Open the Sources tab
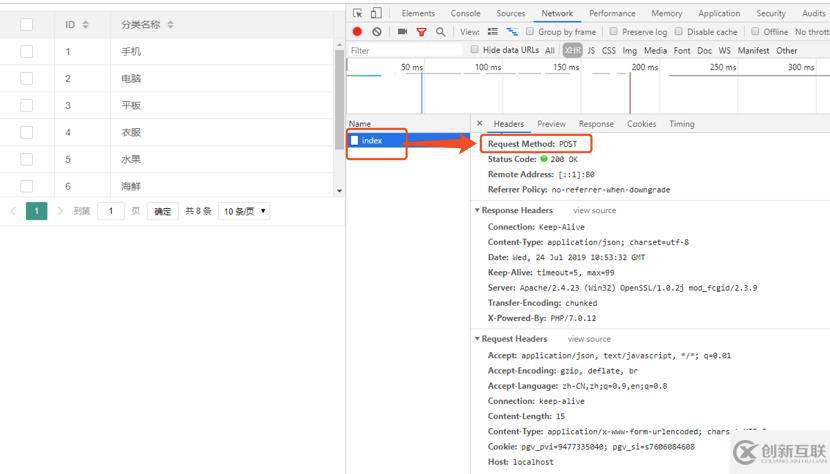 coord(510,13)
